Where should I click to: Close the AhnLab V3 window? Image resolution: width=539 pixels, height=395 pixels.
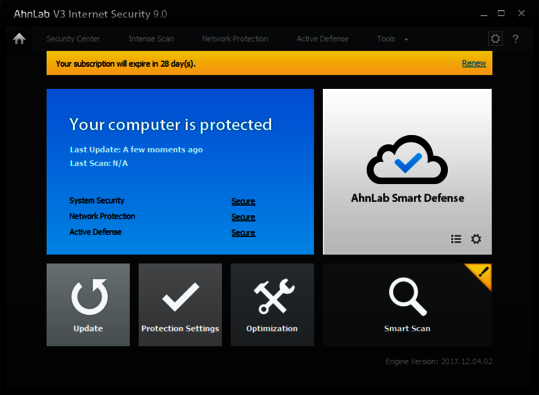[x=521, y=13]
